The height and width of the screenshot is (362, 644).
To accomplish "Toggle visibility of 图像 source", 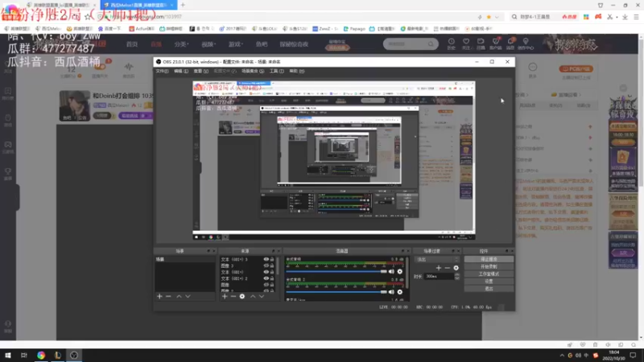I will (x=266, y=285).
